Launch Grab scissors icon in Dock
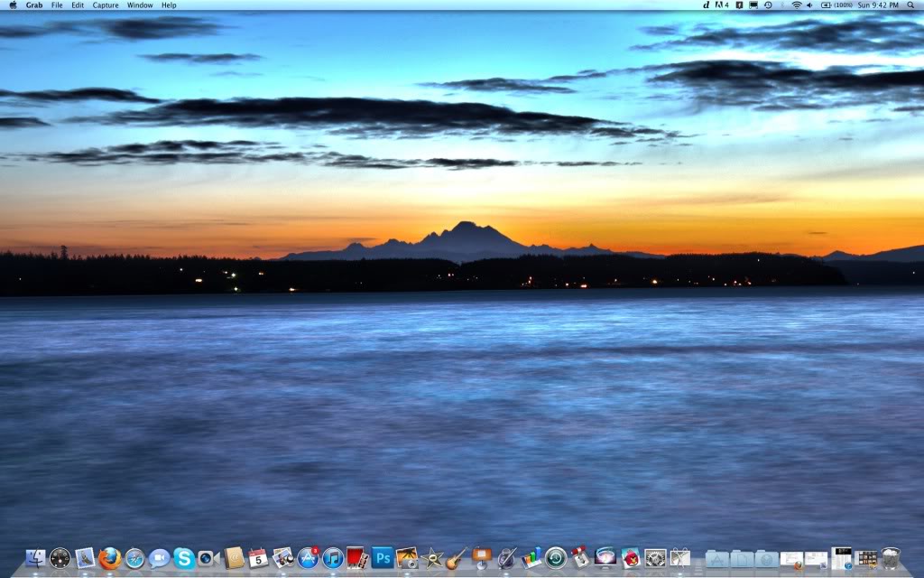The height and width of the screenshot is (578, 924). tap(680, 557)
